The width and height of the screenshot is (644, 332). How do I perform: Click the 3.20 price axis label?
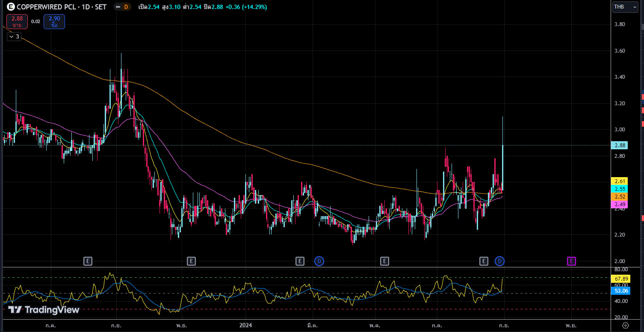coord(620,104)
